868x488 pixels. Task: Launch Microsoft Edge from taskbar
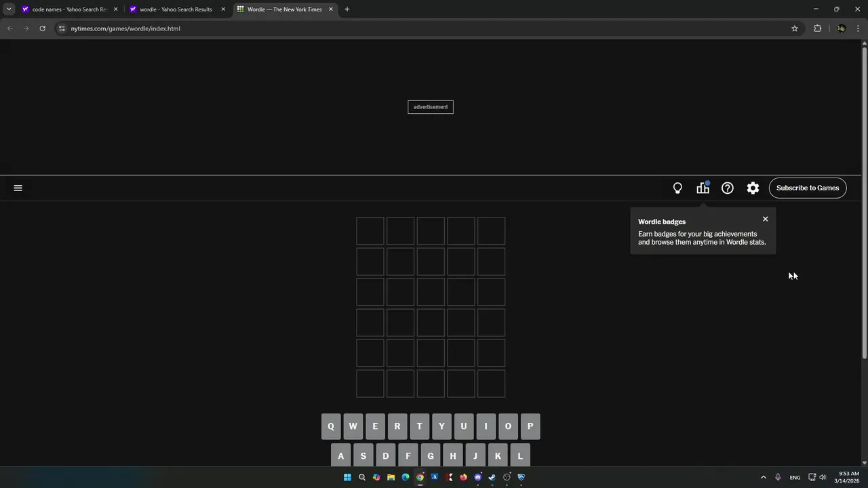[x=406, y=477]
